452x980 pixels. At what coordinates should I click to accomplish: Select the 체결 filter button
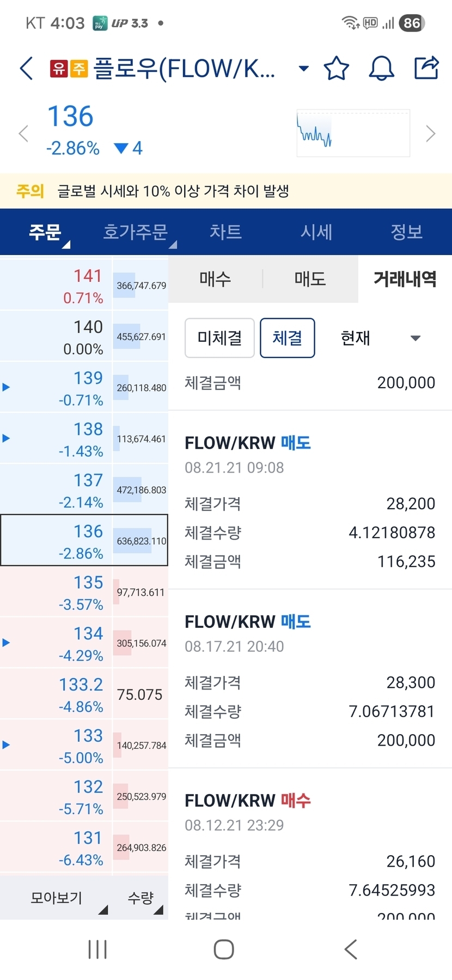click(287, 338)
